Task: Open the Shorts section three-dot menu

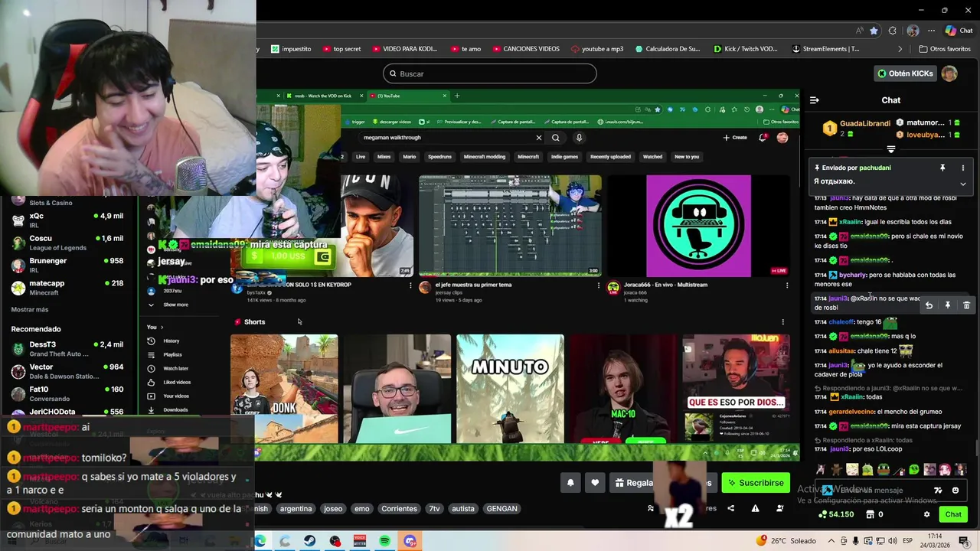Action: [x=782, y=322]
